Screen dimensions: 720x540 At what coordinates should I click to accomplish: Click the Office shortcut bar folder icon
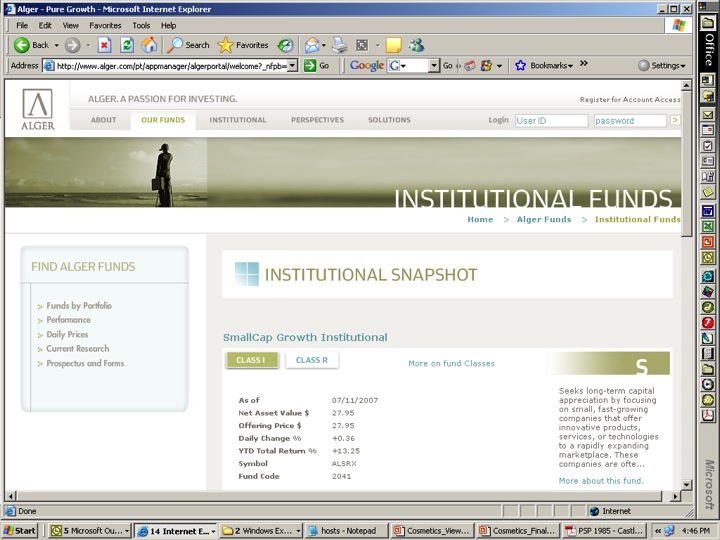pos(708,23)
